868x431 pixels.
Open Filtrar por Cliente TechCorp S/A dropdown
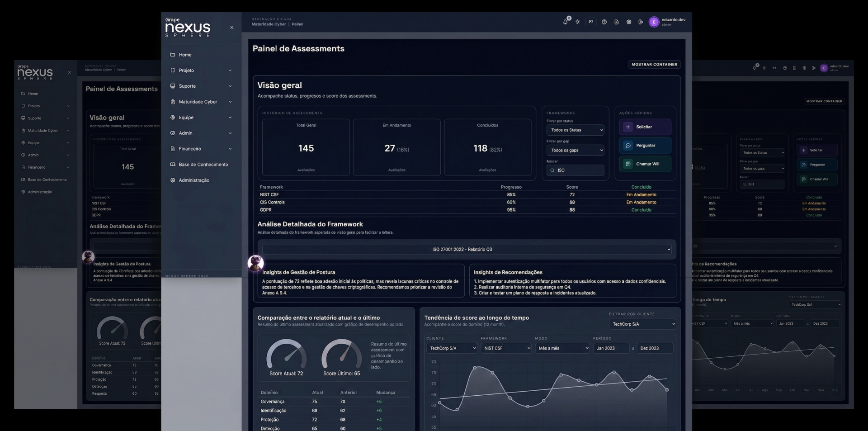point(642,324)
